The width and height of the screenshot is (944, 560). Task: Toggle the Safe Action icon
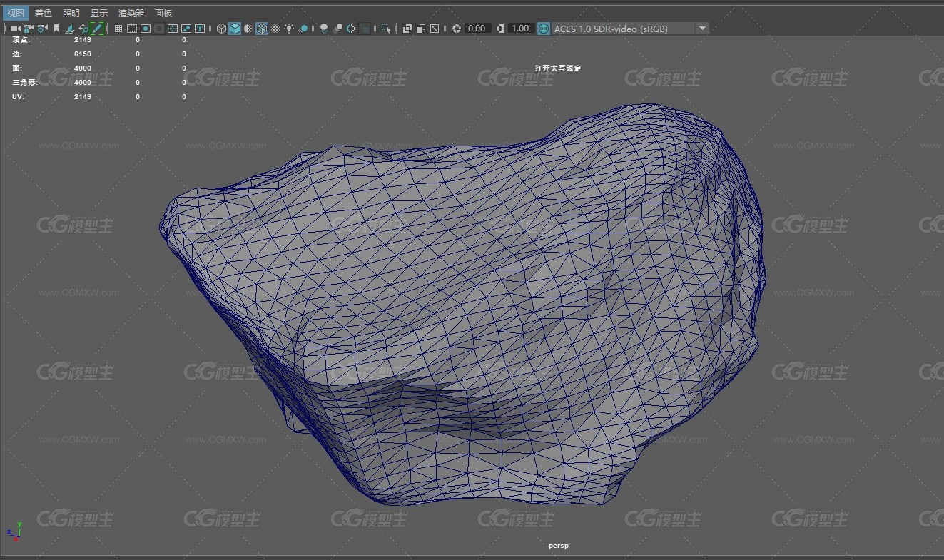coord(186,29)
